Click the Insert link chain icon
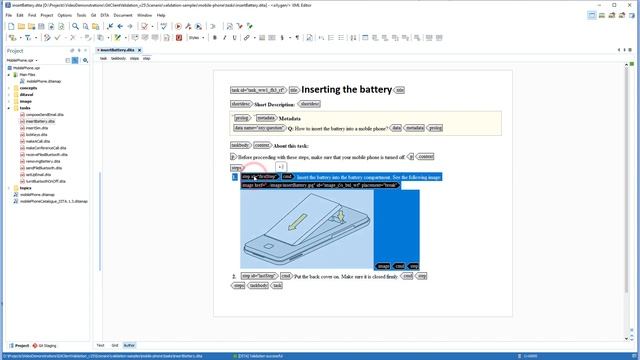Screen dimensions: 640x360 coord(247,38)
